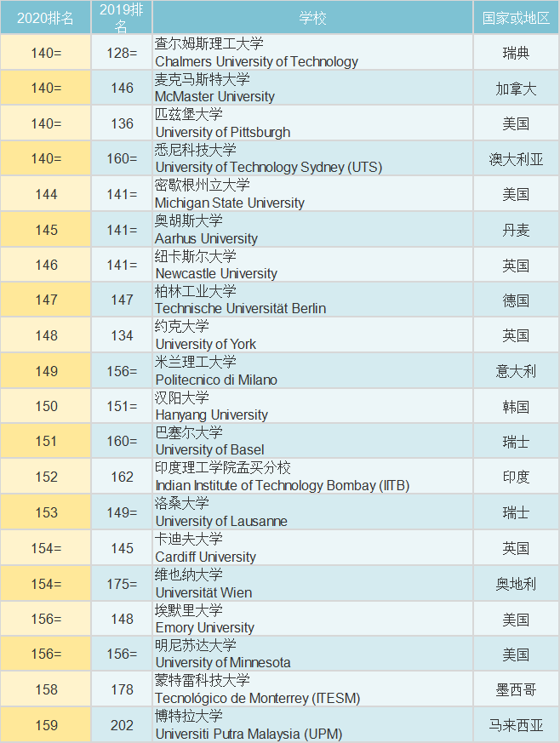Click the 韩国 country cell

click(x=516, y=407)
